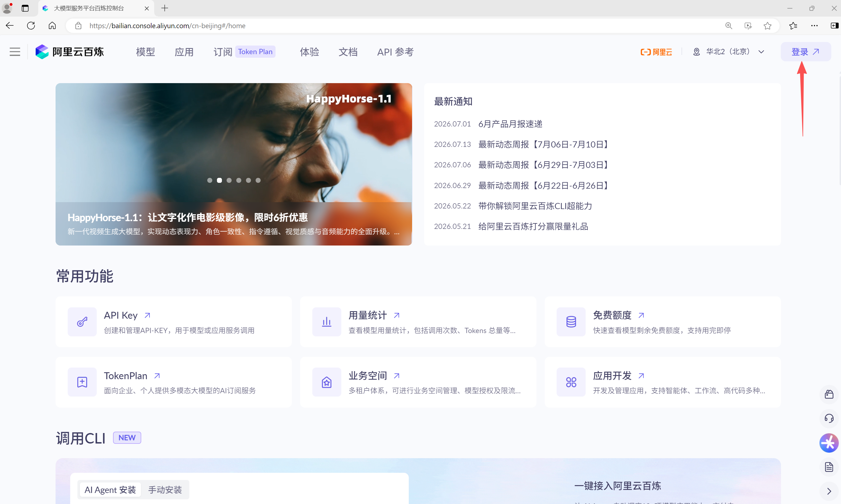Screen dimensions: 841x504
Task: Click the NEW badge beside 调用CLI
Action: point(127,438)
